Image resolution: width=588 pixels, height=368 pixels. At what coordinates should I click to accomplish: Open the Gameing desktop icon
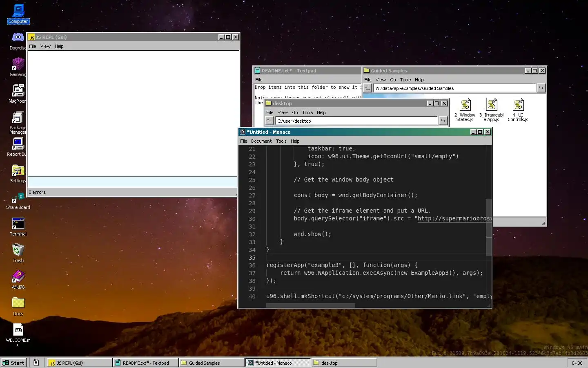coord(18,67)
